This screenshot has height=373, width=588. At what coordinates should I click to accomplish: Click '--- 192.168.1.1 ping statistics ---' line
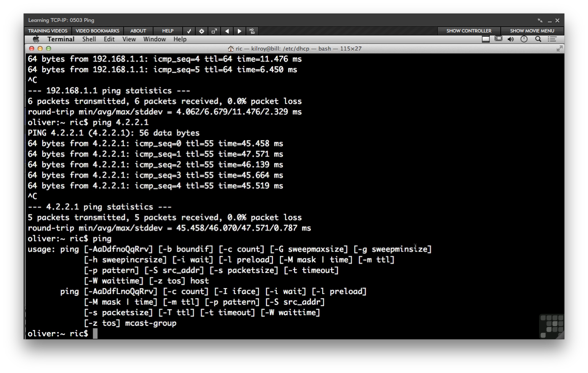(x=109, y=91)
